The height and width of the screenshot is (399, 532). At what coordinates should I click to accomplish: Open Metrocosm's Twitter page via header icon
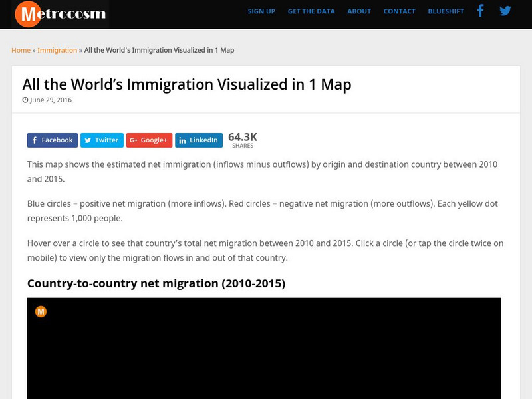pos(503,11)
